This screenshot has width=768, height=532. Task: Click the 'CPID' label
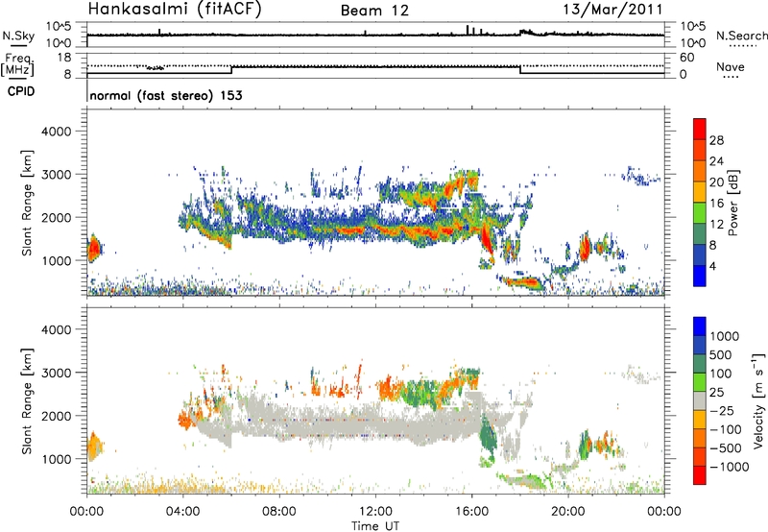point(21,91)
